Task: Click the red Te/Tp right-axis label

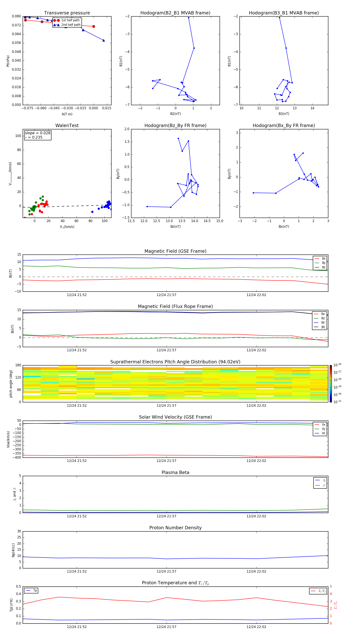Action: (x=336, y=605)
